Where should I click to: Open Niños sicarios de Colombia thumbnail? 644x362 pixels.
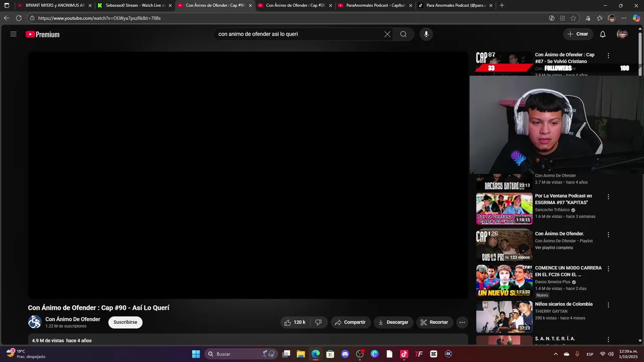pos(504,317)
